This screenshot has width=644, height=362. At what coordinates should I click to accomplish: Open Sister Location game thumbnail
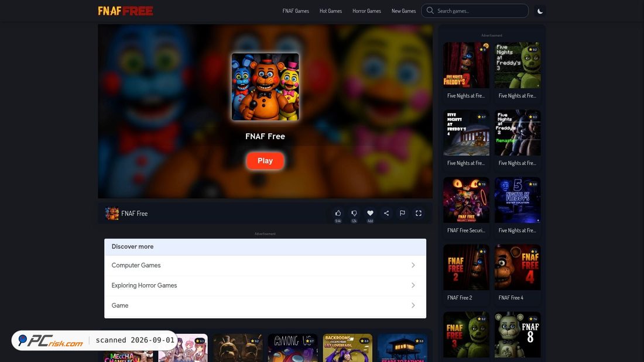518,200
